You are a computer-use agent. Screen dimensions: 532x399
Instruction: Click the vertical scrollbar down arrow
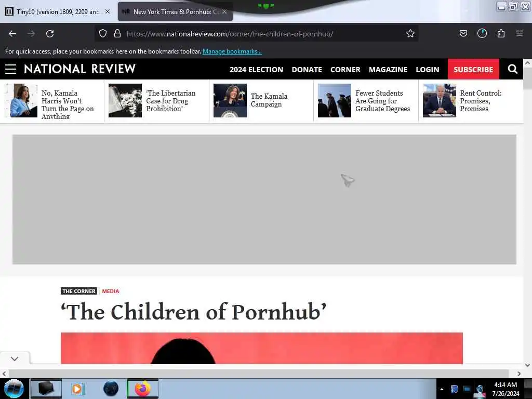[x=527, y=365]
